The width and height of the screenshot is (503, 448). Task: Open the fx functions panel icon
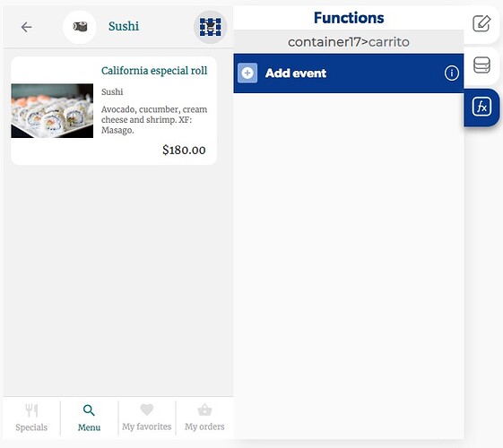[481, 107]
